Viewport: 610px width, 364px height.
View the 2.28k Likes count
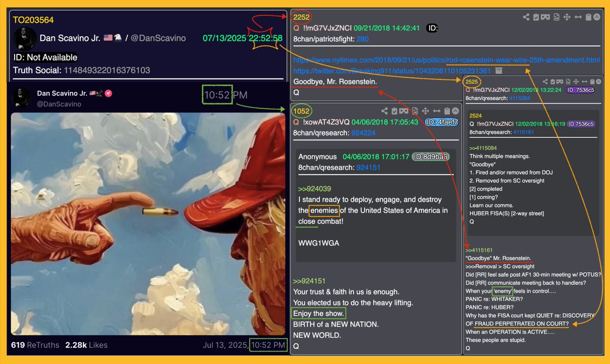click(86, 345)
